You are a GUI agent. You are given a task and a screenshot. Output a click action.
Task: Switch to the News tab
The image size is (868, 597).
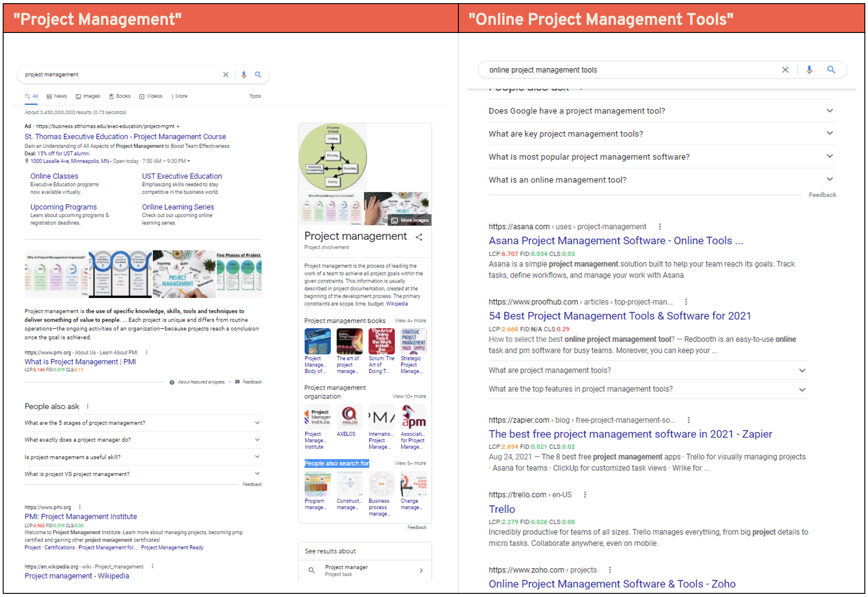(x=57, y=96)
